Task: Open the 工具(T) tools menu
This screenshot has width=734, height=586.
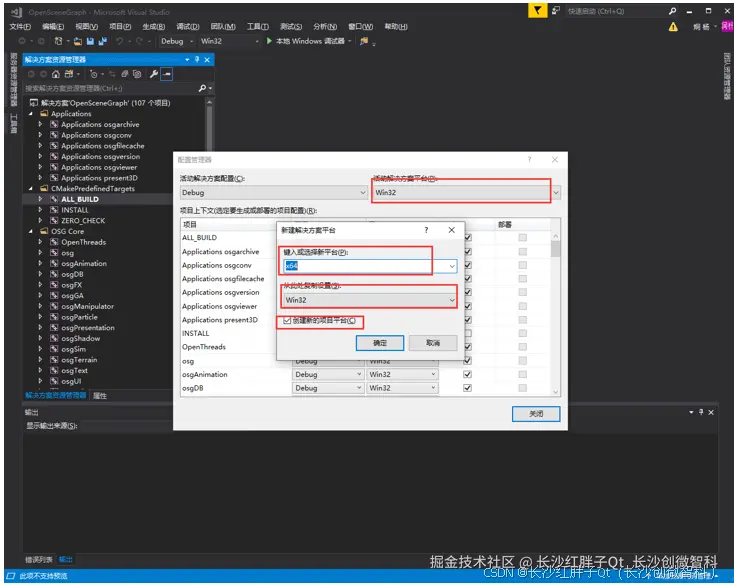Action: [x=258, y=27]
